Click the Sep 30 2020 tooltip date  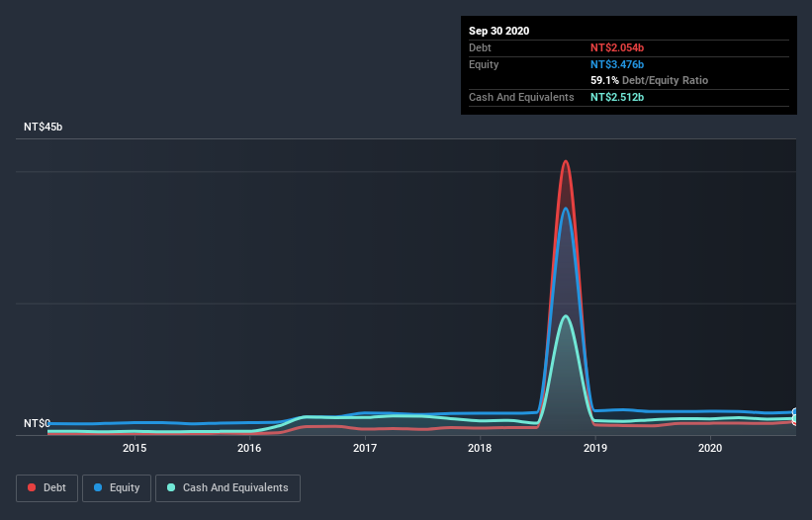point(499,31)
